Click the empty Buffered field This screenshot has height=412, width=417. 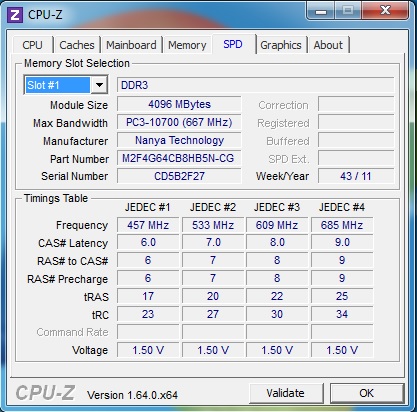pyautogui.click(x=356, y=141)
